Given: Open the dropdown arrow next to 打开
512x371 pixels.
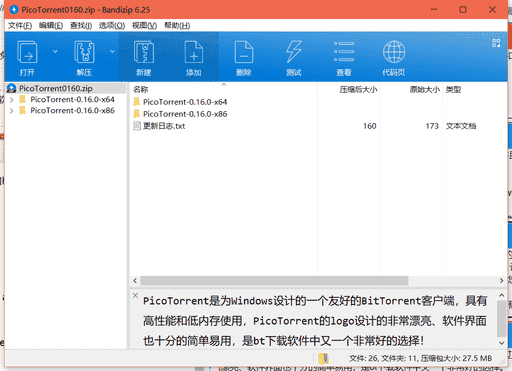Looking at the screenshot, I should coord(55,51).
